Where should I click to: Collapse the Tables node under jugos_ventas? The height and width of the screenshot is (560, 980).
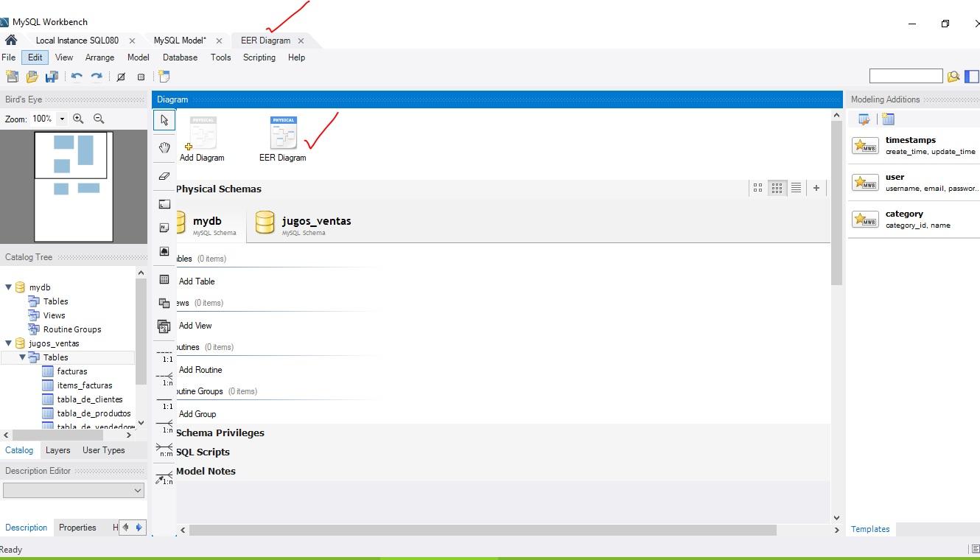[22, 357]
